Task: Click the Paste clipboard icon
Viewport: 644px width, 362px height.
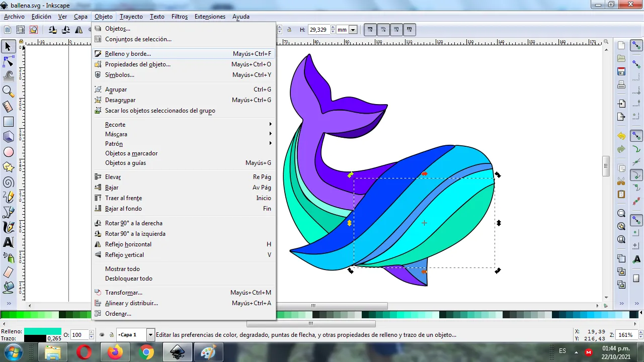Action: click(x=621, y=194)
